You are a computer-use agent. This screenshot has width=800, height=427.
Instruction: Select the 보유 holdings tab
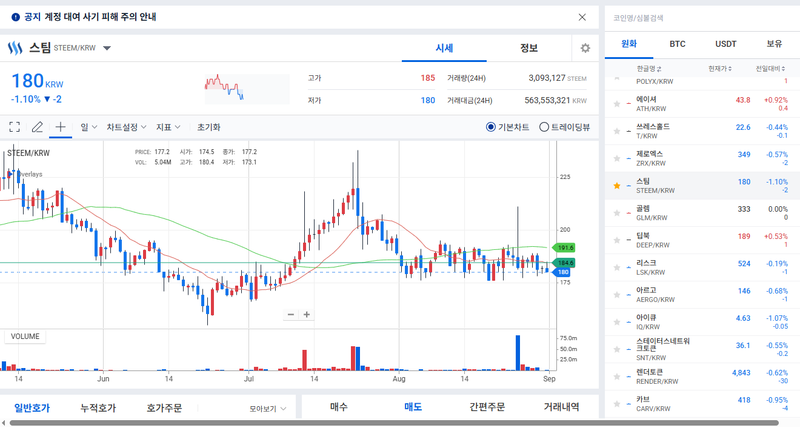tap(774, 44)
